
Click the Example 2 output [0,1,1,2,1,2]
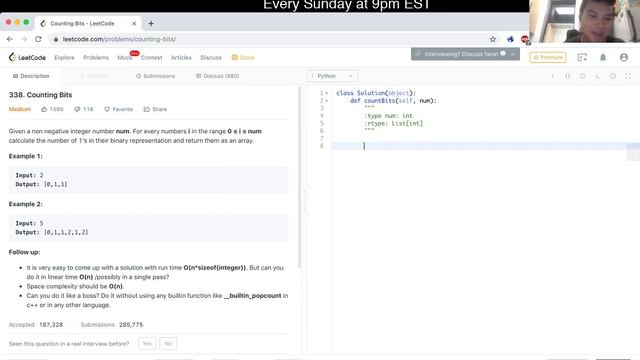[66, 232]
